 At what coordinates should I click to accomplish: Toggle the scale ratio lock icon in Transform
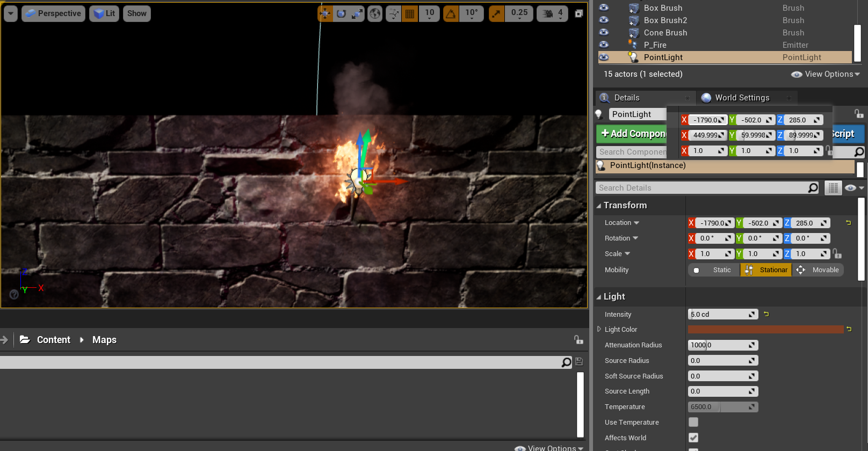(837, 253)
